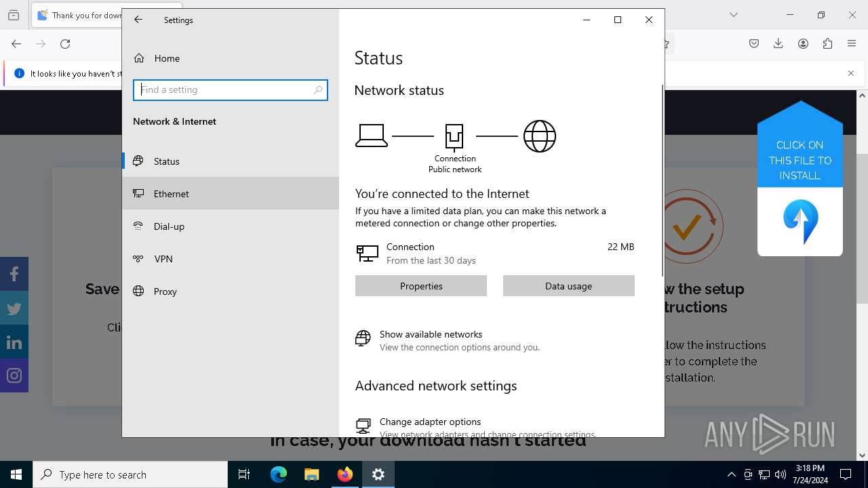Reload the Firefox page
The height and width of the screenshot is (488, 868).
pos(65,44)
